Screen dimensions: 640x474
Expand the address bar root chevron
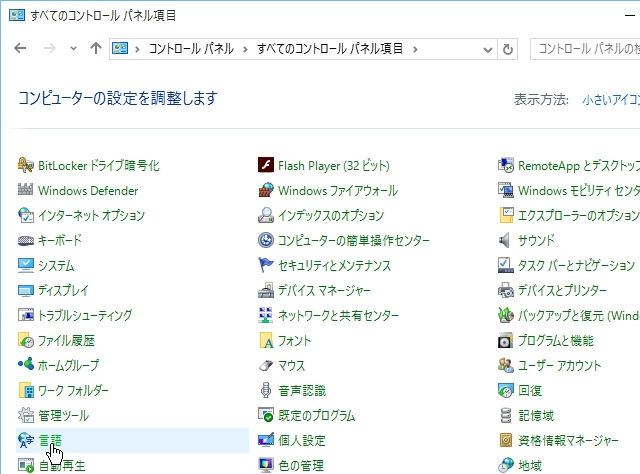point(138,49)
